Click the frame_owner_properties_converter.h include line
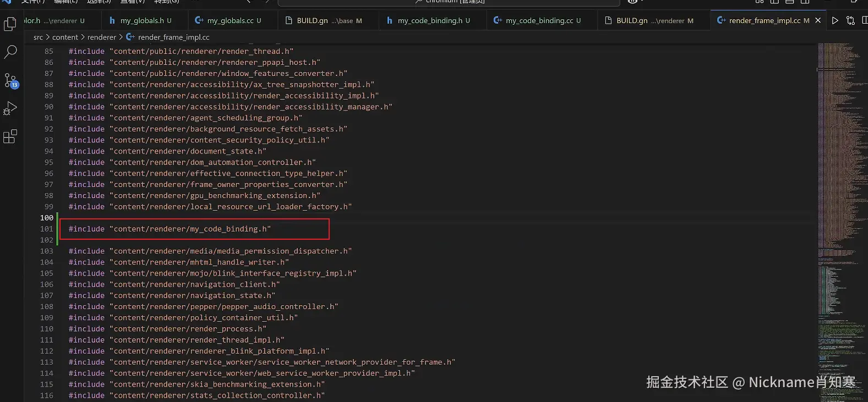This screenshot has width=868, height=402. point(208,184)
